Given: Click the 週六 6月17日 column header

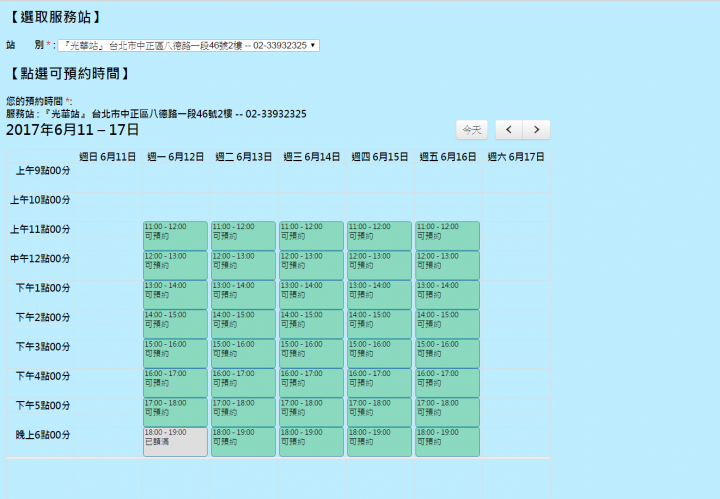Looking at the screenshot, I should 516,157.
